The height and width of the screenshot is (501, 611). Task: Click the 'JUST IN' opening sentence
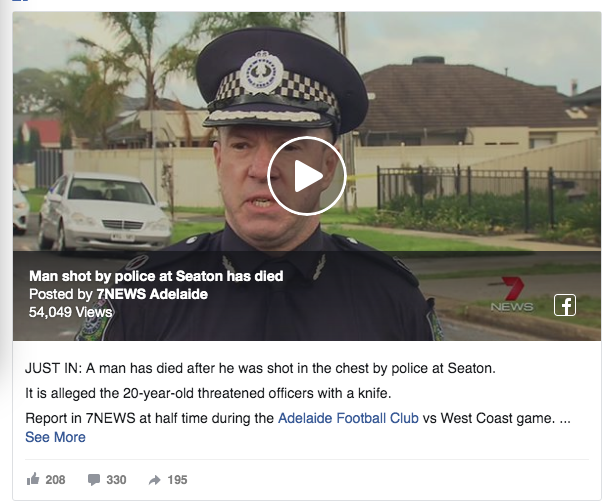pos(260,368)
